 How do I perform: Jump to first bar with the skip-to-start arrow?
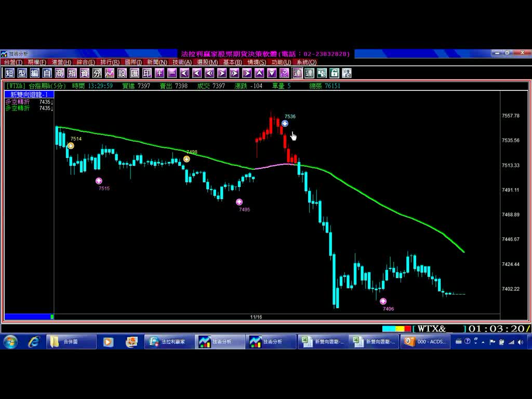point(184,73)
